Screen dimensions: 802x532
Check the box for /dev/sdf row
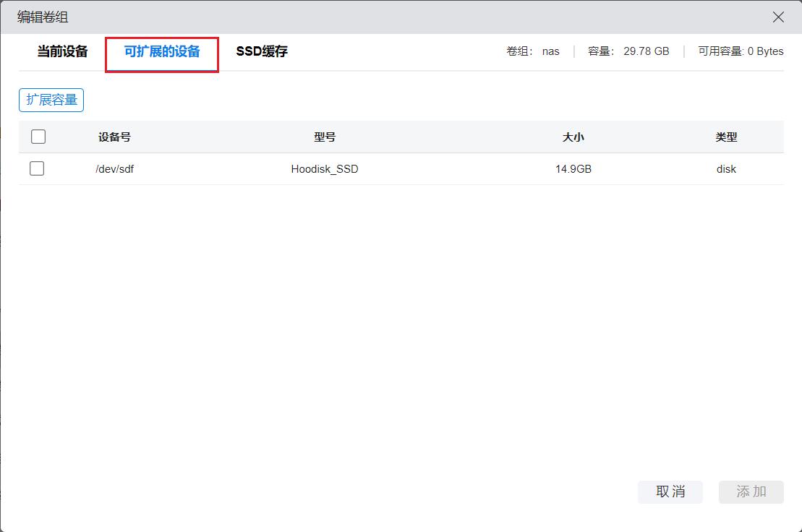tap(37, 168)
